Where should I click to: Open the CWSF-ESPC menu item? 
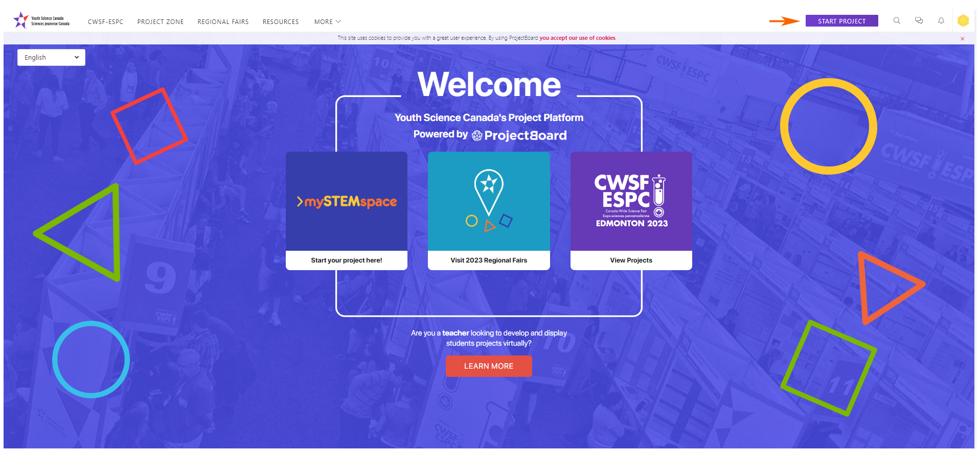[105, 22]
